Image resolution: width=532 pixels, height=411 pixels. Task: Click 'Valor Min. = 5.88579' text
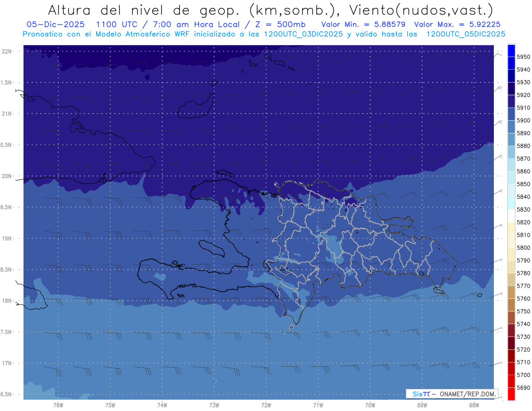(x=363, y=24)
